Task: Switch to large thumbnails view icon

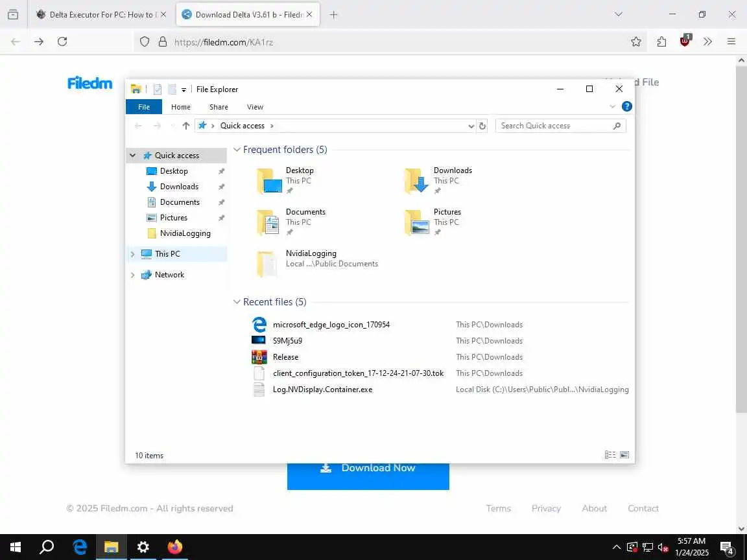Action: tap(624, 455)
